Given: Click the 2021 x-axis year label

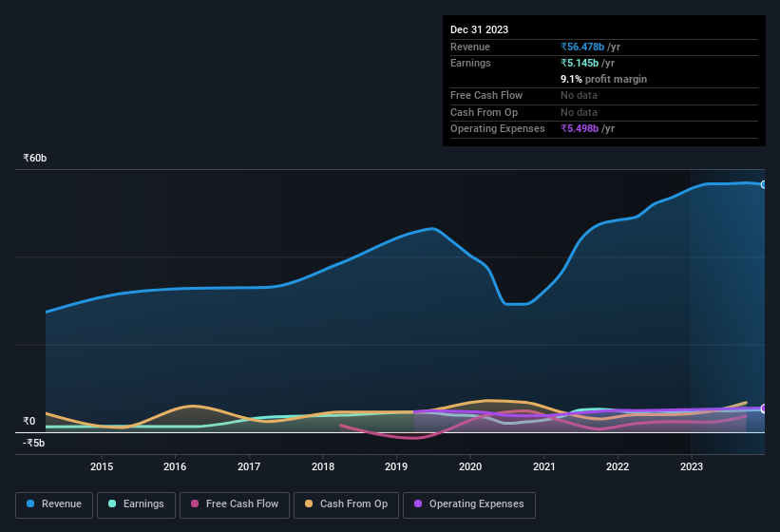Looking at the screenshot, I should tap(544, 466).
